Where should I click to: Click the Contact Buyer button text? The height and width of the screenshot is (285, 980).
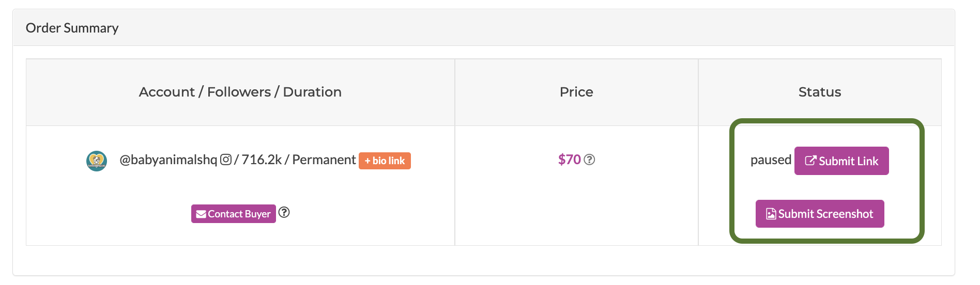tap(239, 214)
